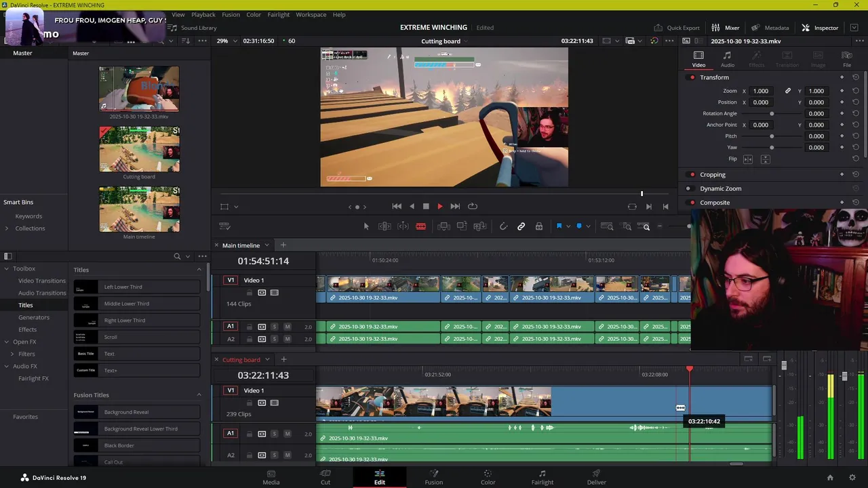Open bypass color grades and Fusion effects icon
Image resolution: width=868 pixels, height=488 pixels.
click(654, 41)
